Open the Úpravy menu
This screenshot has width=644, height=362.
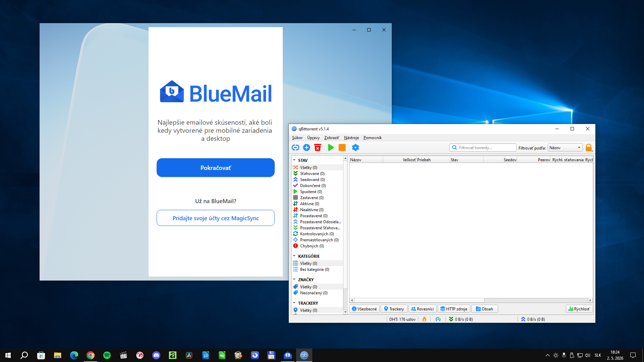[313, 138]
